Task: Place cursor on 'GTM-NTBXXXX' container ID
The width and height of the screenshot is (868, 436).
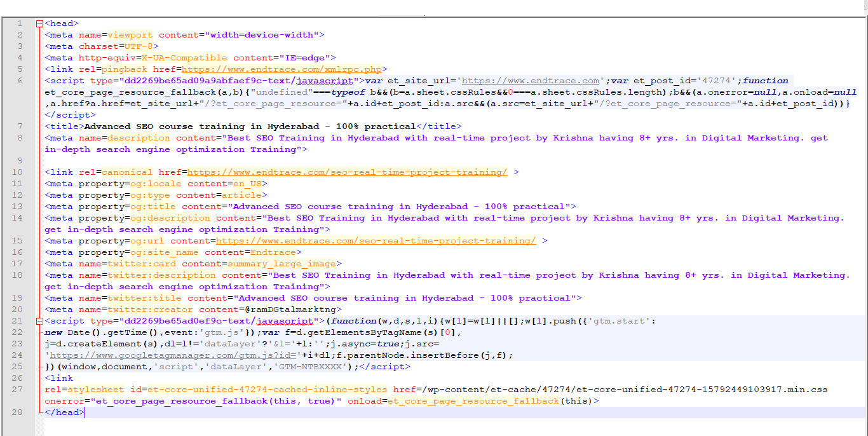Action: click(x=310, y=367)
